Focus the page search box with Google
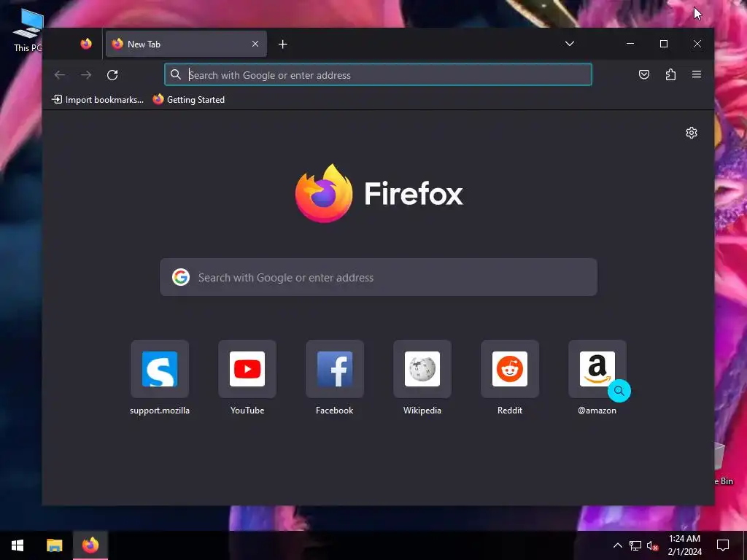The width and height of the screenshot is (747, 560). pyautogui.click(x=379, y=277)
